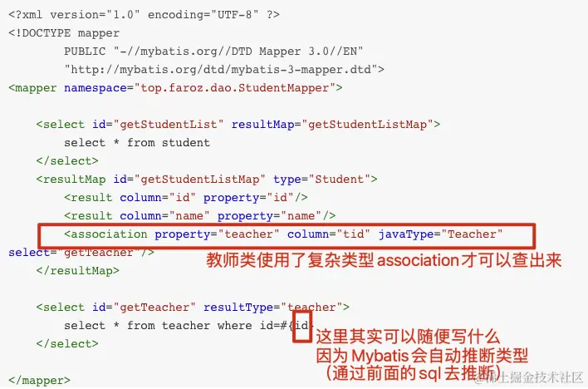Click the getTeacher select id value
Viewport: 588px width, 389px height.
[154, 308]
